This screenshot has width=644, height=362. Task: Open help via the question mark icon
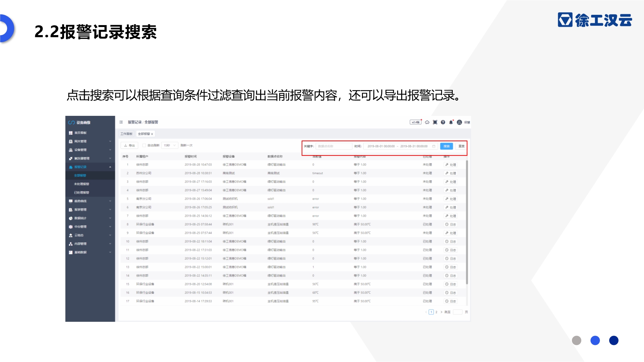[x=443, y=122]
